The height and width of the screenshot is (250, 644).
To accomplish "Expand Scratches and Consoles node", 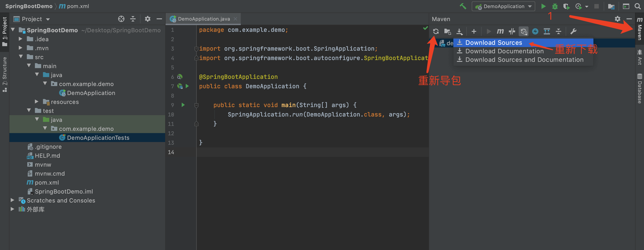I will tap(13, 200).
